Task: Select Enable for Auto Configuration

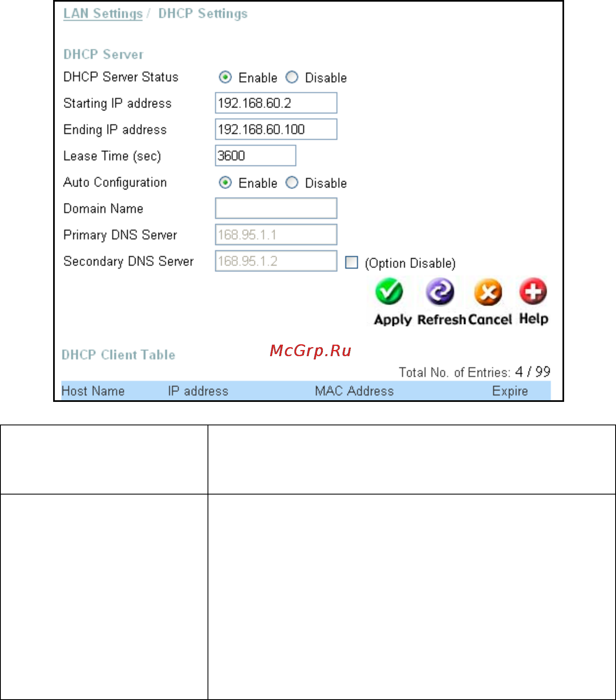Action: click(x=225, y=183)
